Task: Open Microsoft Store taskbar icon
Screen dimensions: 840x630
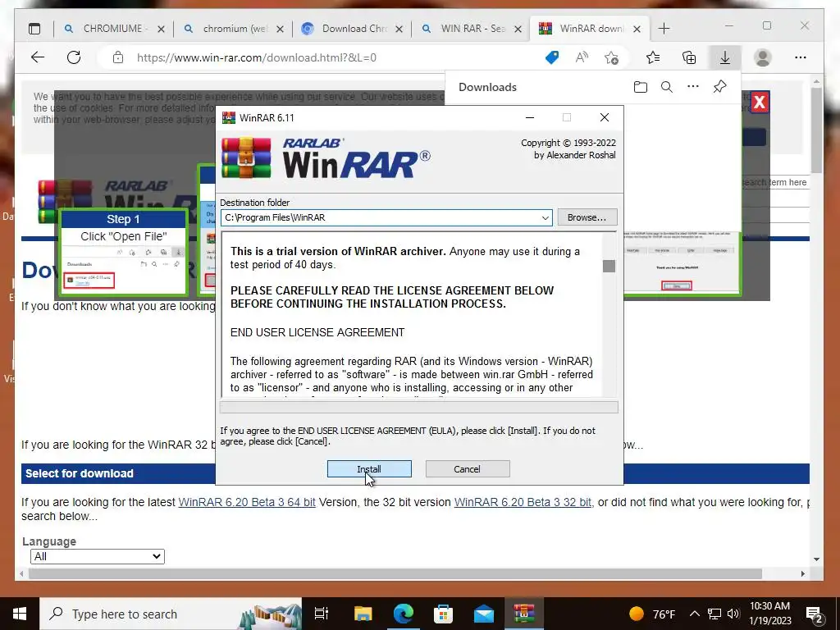Action: (x=443, y=614)
